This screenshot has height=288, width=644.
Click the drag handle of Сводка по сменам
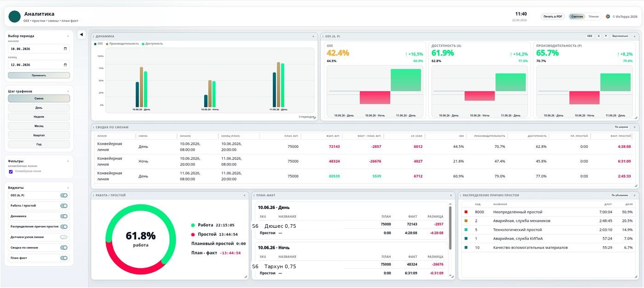[93, 127]
